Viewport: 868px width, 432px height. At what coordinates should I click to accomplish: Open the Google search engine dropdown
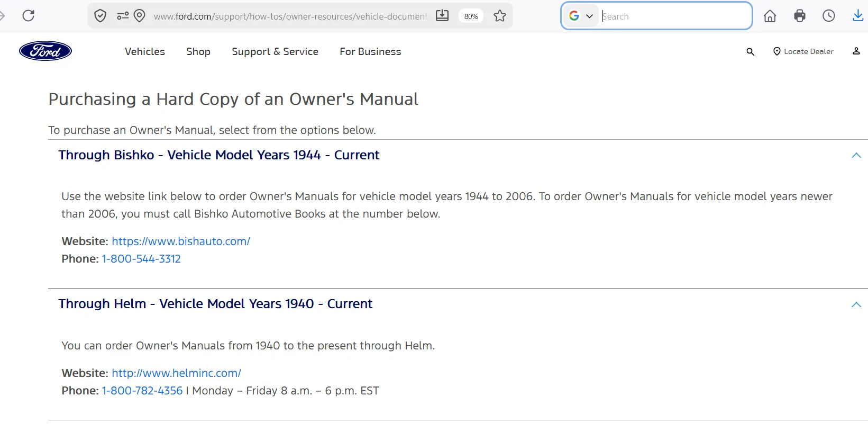coord(581,16)
